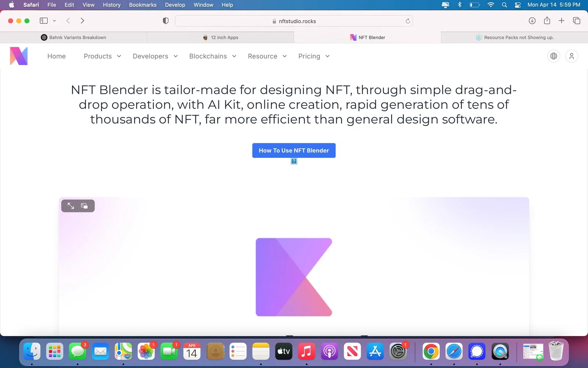Go back to the previous page

pyautogui.click(x=68, y=21)
